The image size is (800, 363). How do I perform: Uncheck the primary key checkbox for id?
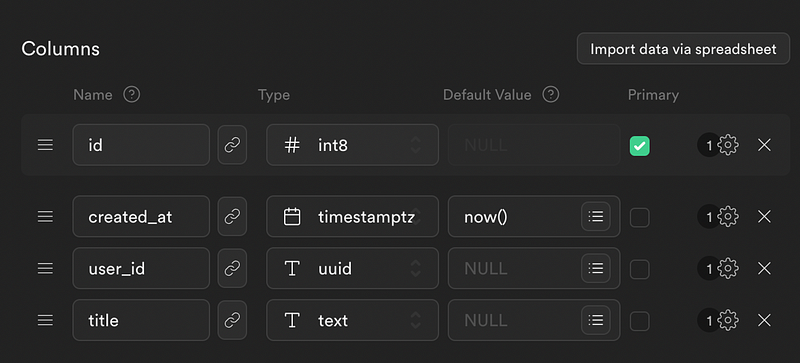point(639,146)
